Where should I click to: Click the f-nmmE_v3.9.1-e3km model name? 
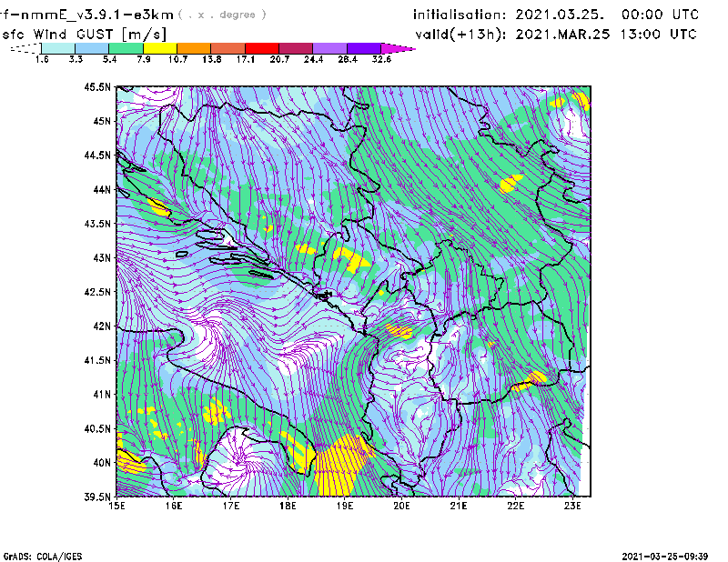[x=86, y=15]
